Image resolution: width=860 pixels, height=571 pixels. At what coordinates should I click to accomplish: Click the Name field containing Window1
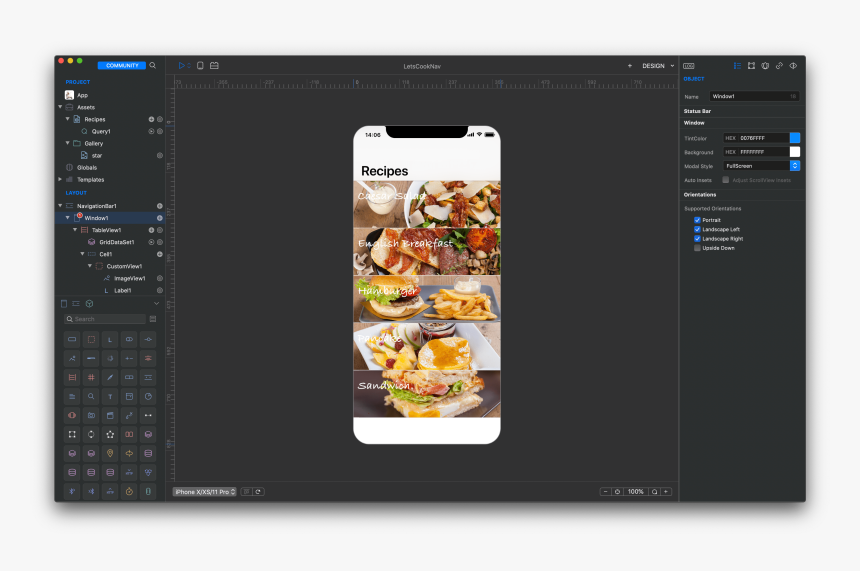pyautogui.click(x=754, y=96)
